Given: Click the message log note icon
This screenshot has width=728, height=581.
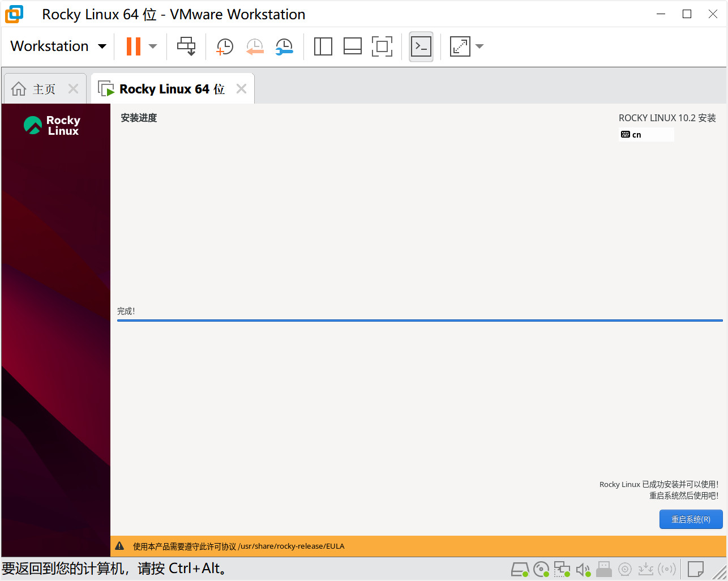Looking at the screenshot, I should [696, 569].
